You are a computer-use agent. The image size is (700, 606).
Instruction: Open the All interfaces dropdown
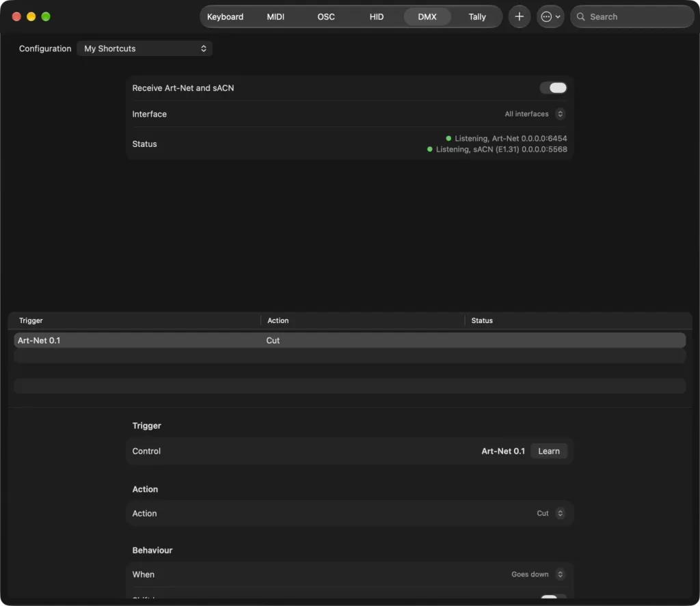pos(535,114)
